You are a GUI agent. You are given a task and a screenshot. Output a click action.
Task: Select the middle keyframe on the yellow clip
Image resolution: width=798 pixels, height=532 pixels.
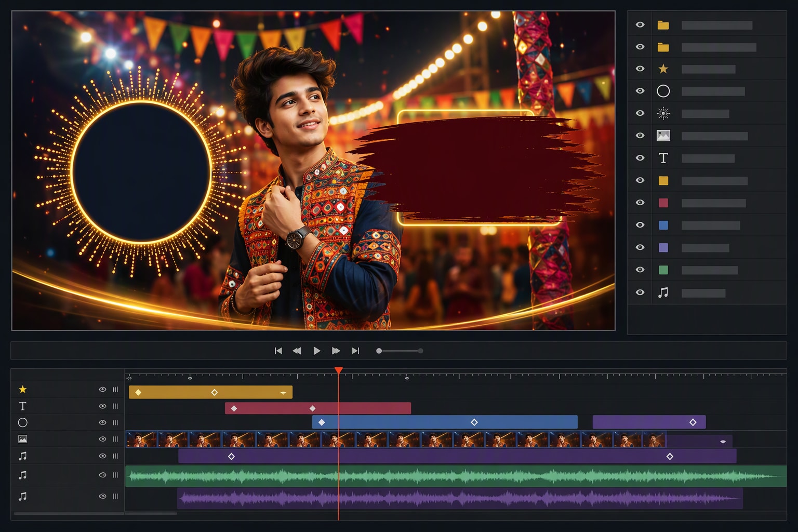[x=214, y=392]
